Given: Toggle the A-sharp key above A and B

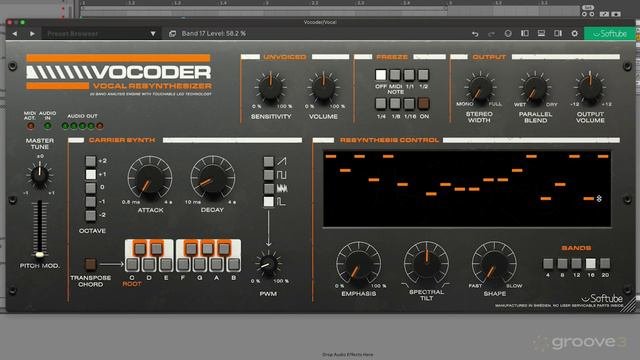Looking at the screenshot, I should pyautogui.click(x=224, y=249).
